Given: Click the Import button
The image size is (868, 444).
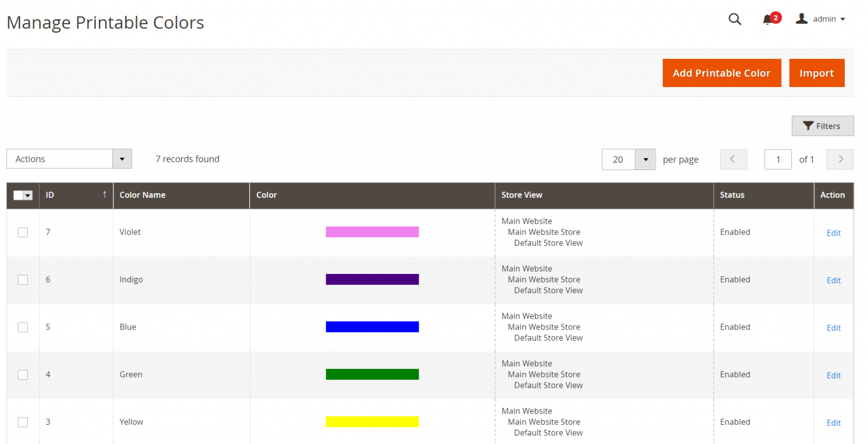Looking at the screenshot, I should [x=817, y=73].
